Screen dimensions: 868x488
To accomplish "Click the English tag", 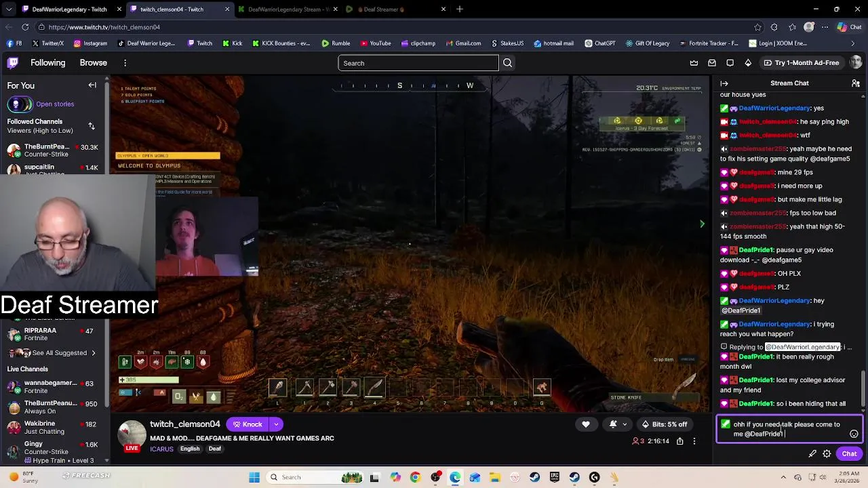I will [x=190, y=449].
